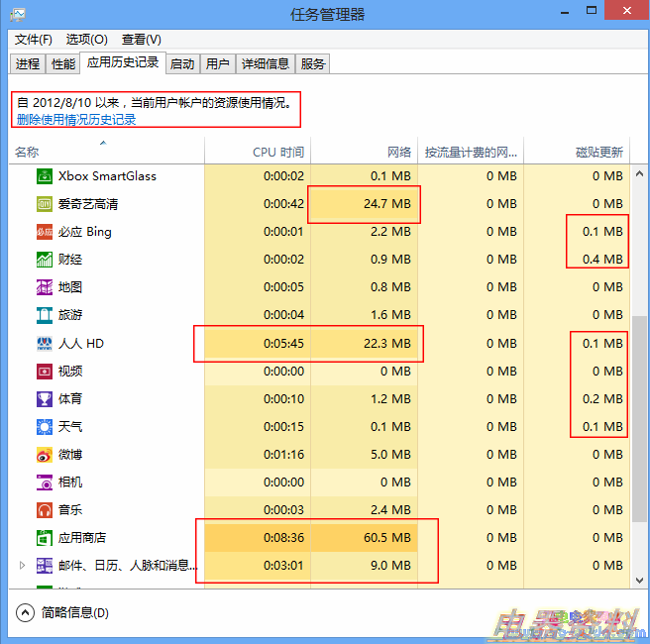
Task: Select the 微博 app icon
Action: 45,455
